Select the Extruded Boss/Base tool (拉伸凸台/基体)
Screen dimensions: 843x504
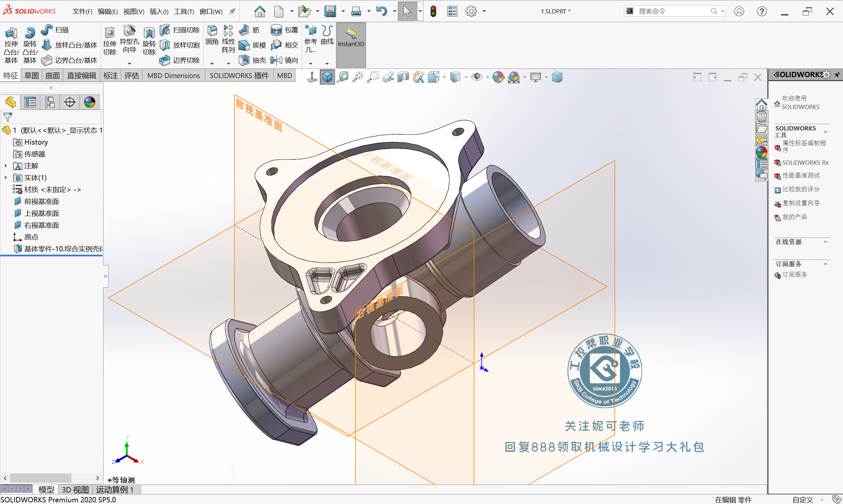tap(11, 44)
